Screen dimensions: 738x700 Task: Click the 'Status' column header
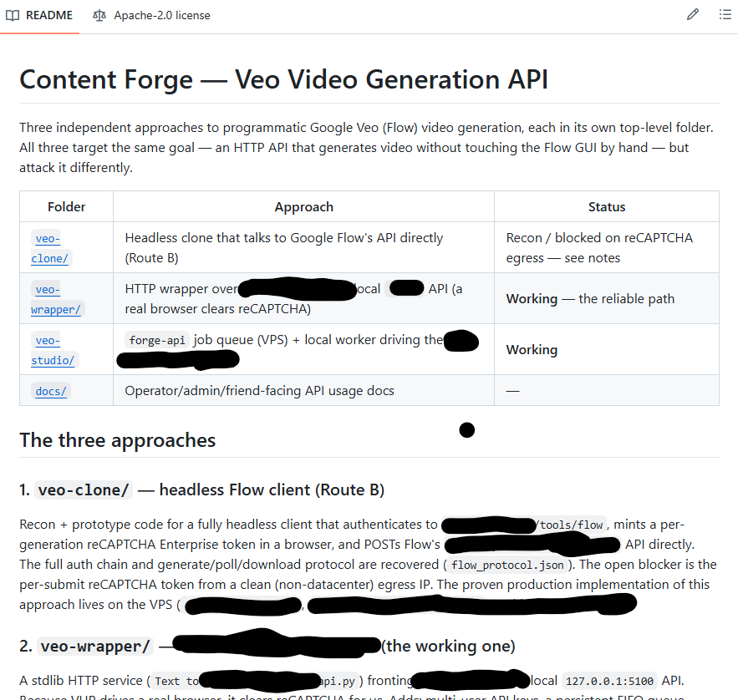coord(607,207)
